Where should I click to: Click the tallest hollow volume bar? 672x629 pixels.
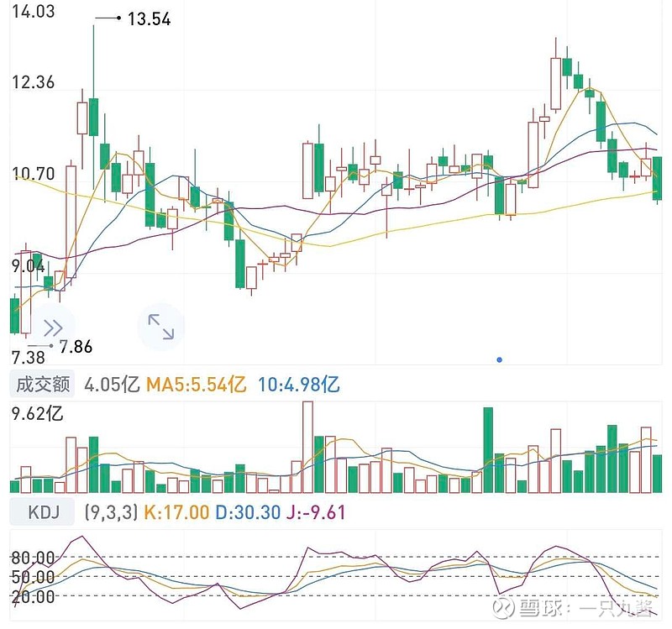307,447
